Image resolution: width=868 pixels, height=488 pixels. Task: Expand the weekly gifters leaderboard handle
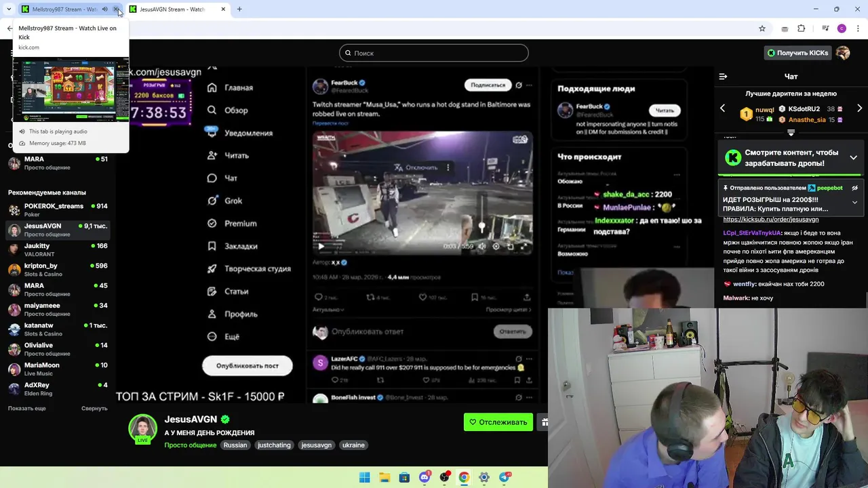[x=791, y=133]
